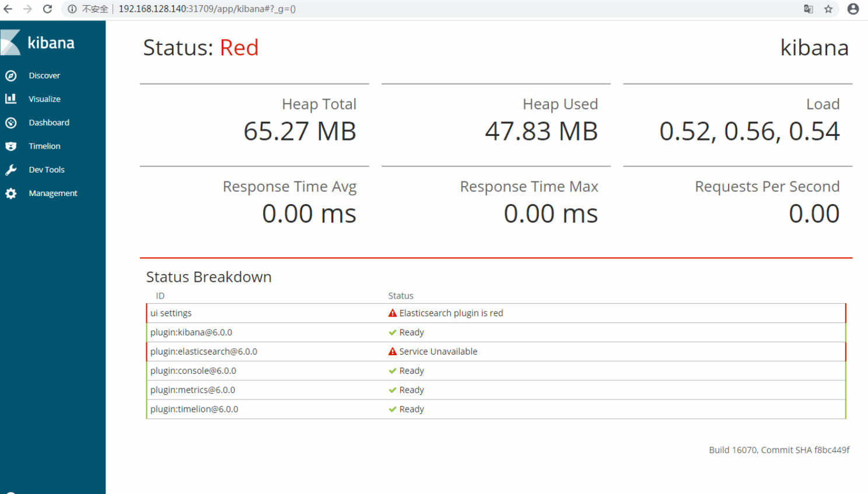Click Load value 0.52, 0.56, 0.54
868x494 pixels.
tap(750, 131)
